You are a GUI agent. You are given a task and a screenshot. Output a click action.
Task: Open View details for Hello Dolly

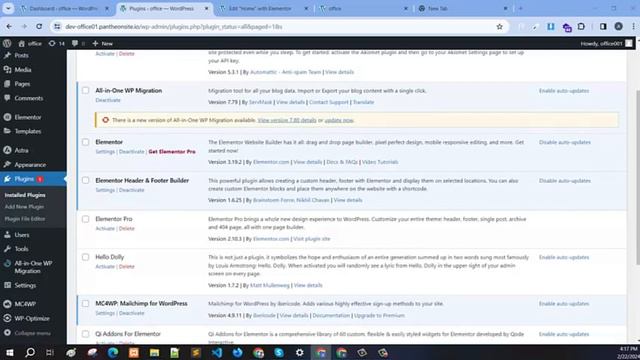(x=308, y=285)
